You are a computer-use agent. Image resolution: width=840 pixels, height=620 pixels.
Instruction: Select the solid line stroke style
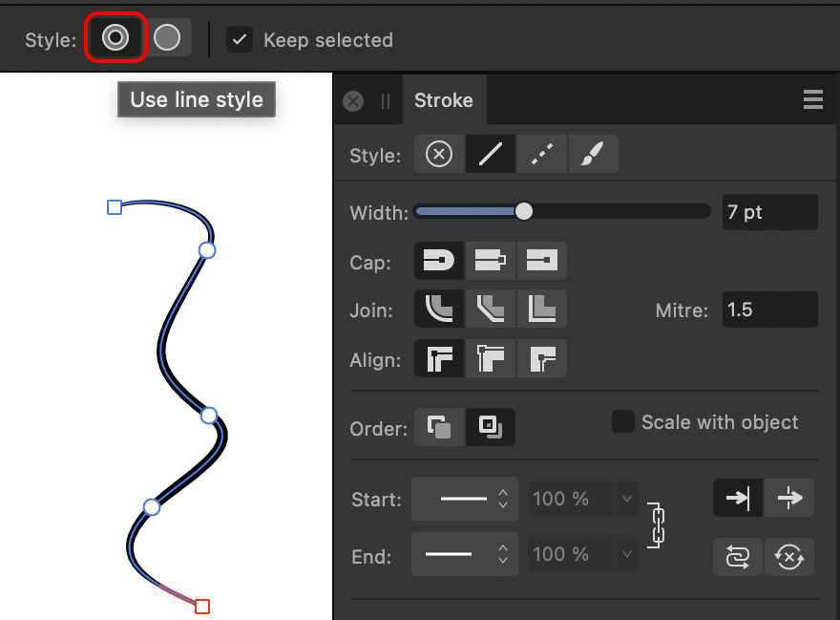(490, 154)
